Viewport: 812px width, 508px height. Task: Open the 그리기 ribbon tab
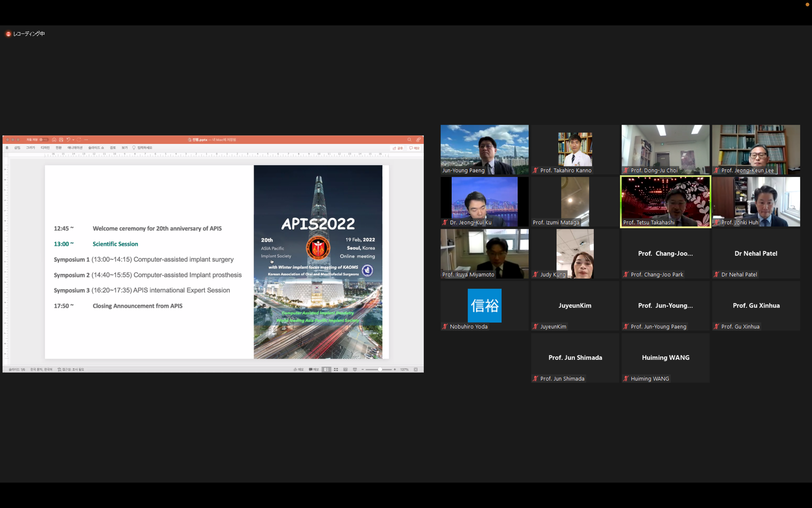30,148
